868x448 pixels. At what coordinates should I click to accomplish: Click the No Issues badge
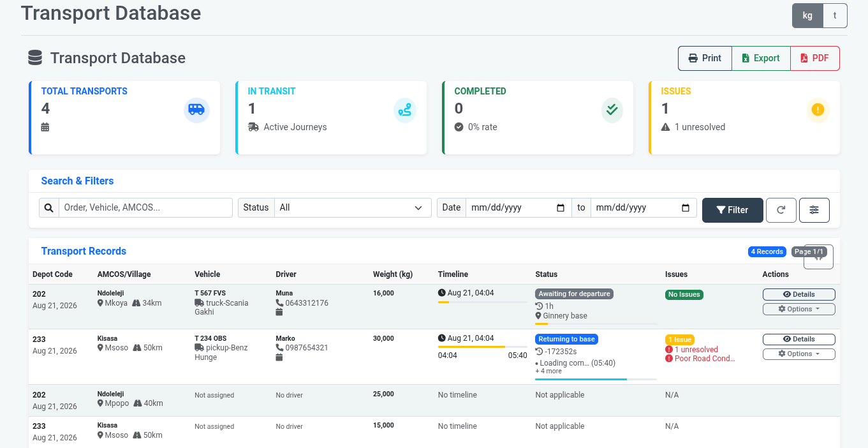684,295
